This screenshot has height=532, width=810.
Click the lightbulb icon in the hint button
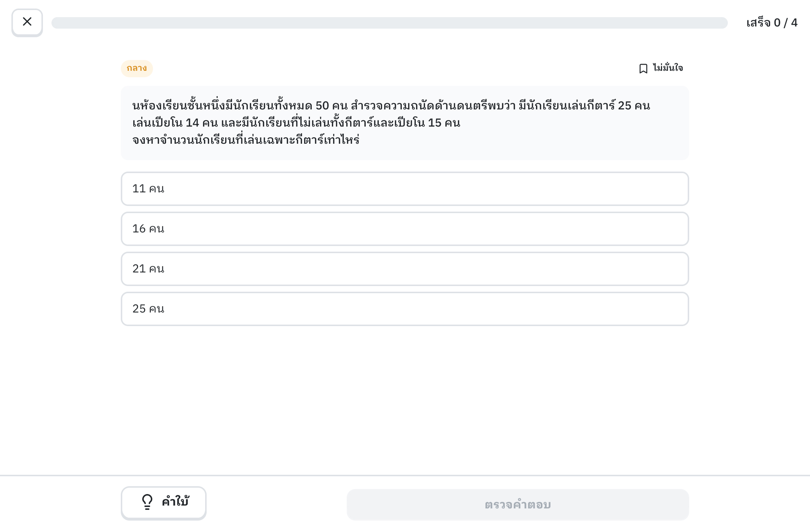147,502
